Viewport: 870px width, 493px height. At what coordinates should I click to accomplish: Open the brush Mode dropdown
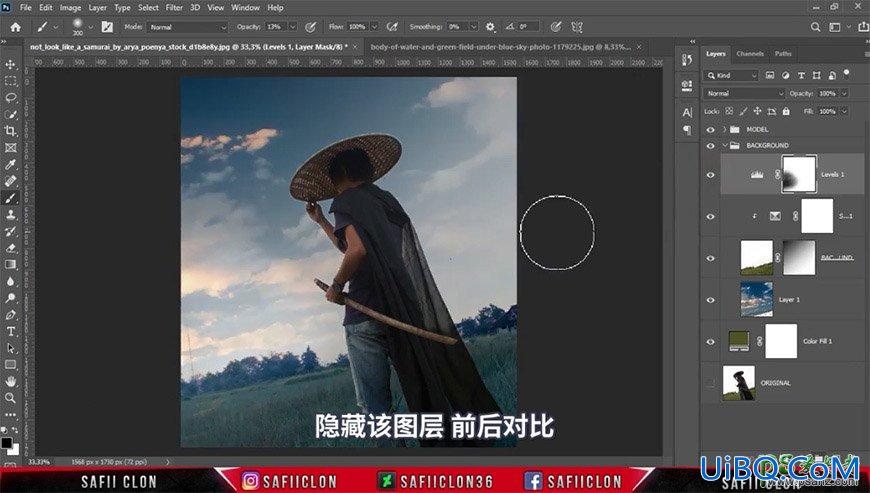point(188,27)
